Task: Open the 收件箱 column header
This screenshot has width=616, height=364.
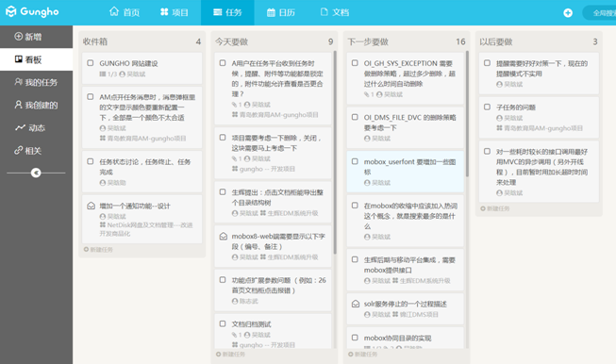Action: 95,41
